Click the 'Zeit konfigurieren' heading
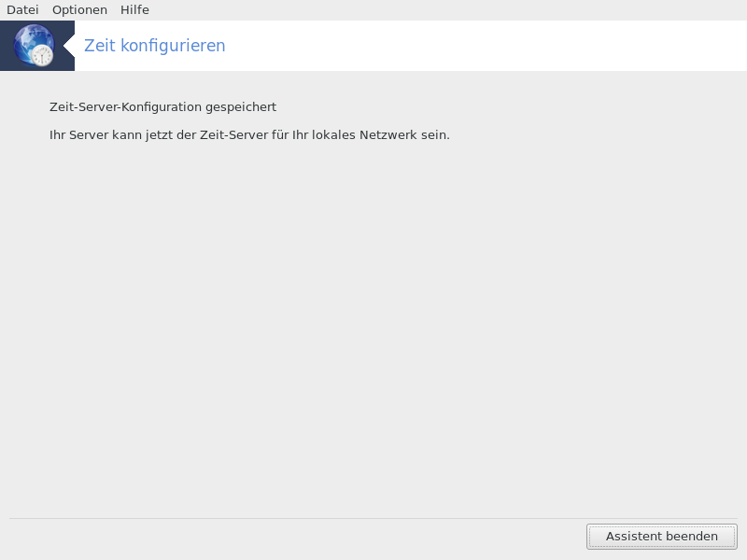The image size is (747, 560). click(x=154, y=46)
